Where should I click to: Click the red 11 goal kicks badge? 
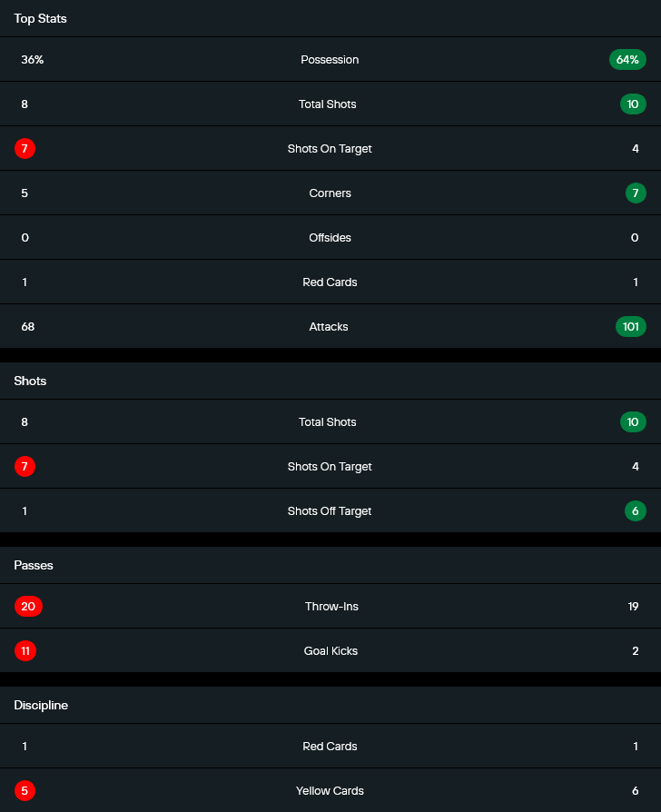(25, 650)
